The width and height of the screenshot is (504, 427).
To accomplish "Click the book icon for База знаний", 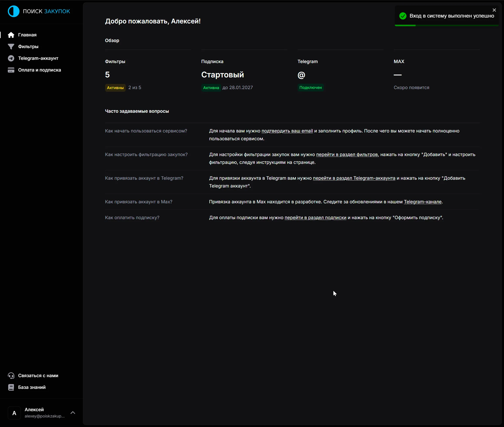I will [11, 387].
